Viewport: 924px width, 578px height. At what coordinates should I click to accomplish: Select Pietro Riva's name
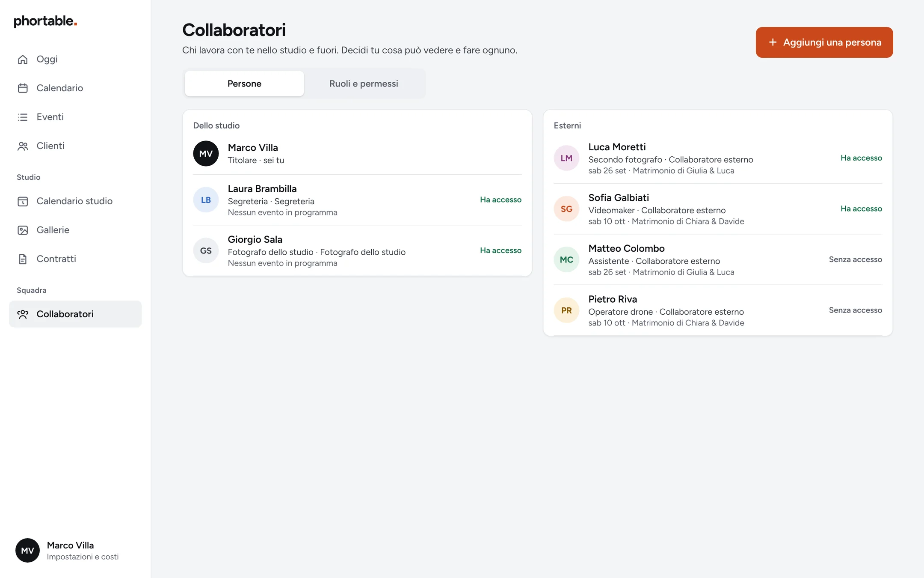click(613, 299)
